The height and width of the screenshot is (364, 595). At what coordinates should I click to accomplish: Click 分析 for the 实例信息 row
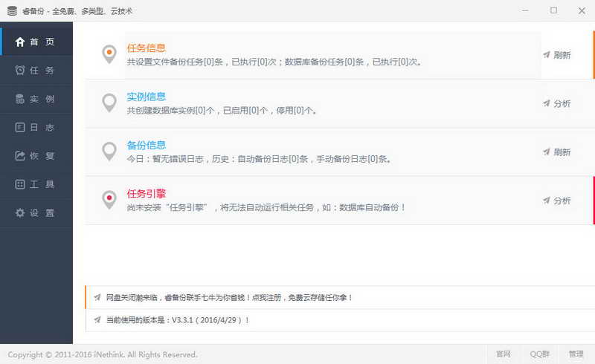[x=557, y=104]
